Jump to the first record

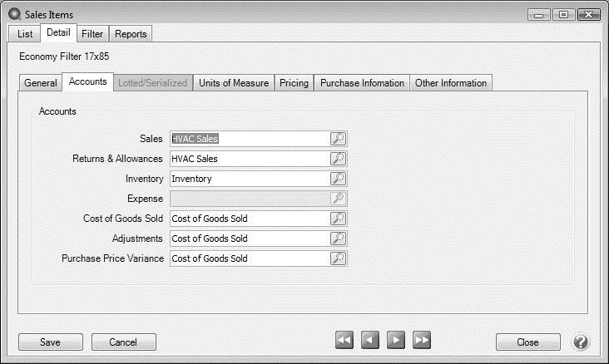(x=344, y=340)
